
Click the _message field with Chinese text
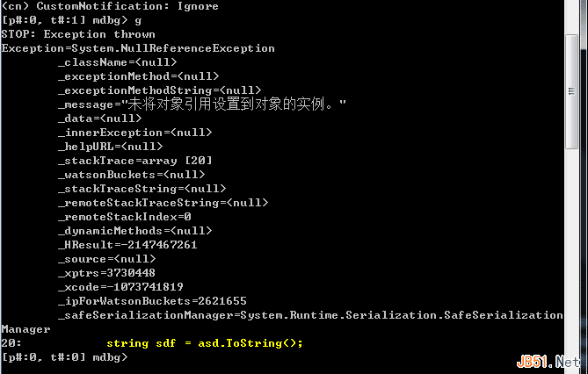(x=202, y=104)
